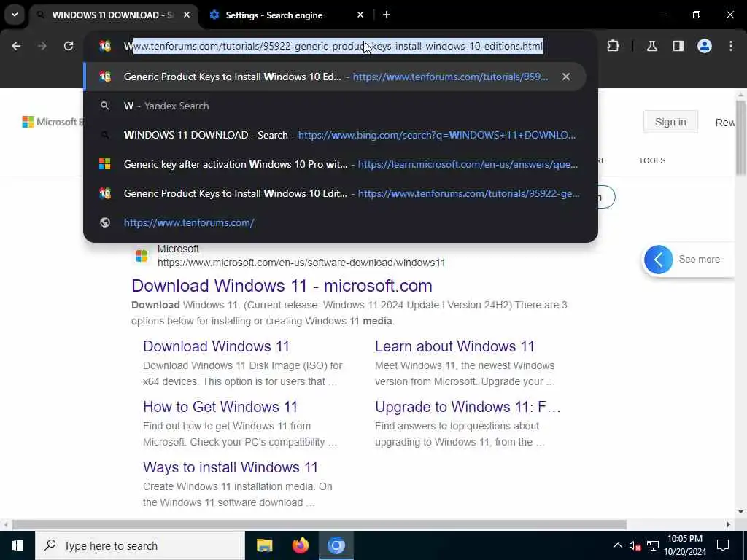747x560 pixels.
Task: Open the clock showing 10:05 PM
Action: click(685, 545)
